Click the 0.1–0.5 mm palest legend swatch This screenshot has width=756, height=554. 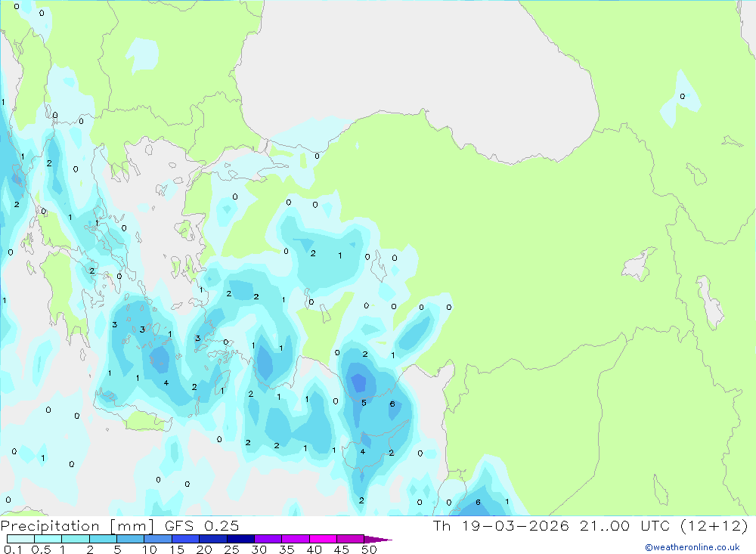[20, 539]
